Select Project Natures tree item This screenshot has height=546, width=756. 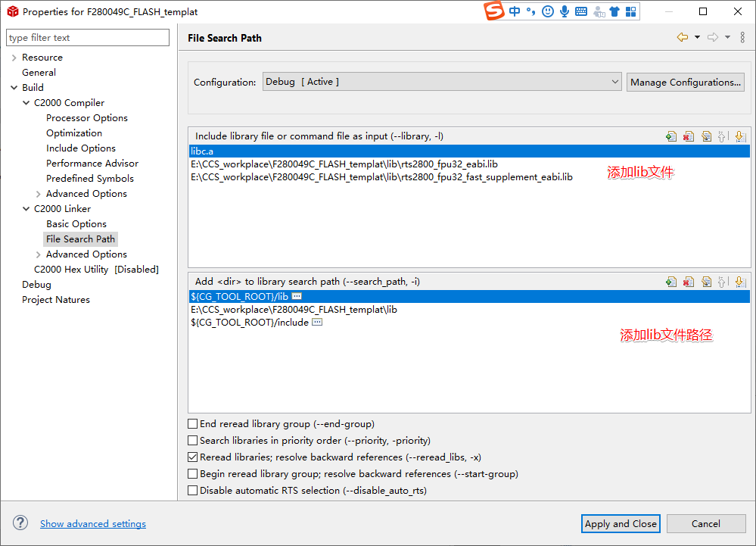pos(56,300)
